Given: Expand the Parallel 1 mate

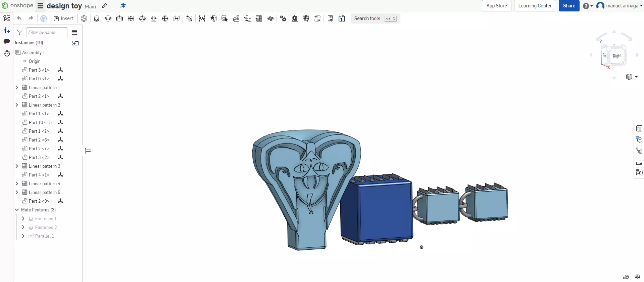Looking at the screenshot, I should pyautogui.click(x=23, y=236).
